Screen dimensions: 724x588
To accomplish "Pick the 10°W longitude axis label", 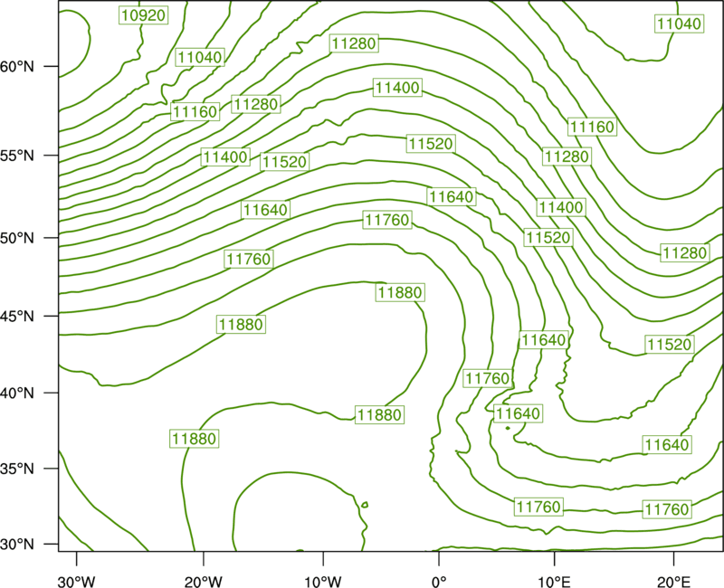I will (323, 581).
